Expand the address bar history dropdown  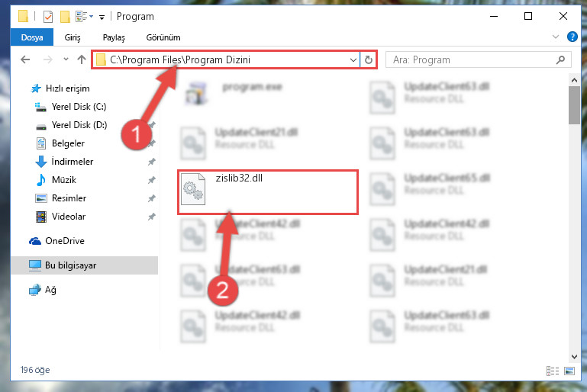[x=353, y=59]
